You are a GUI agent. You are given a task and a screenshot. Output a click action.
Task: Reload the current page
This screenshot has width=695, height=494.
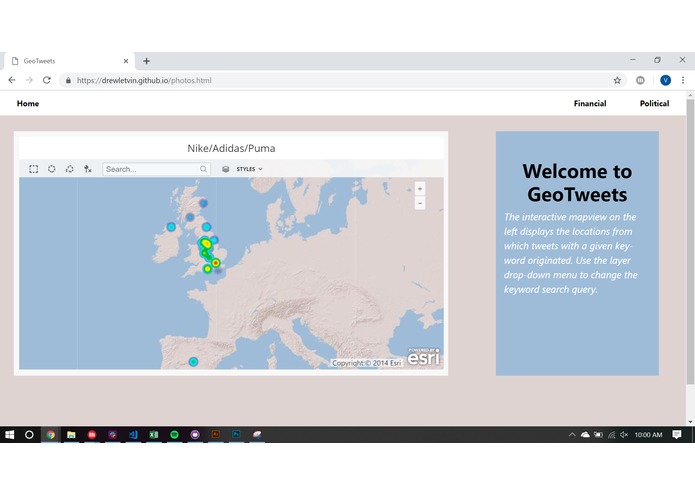tap(47, 80)
